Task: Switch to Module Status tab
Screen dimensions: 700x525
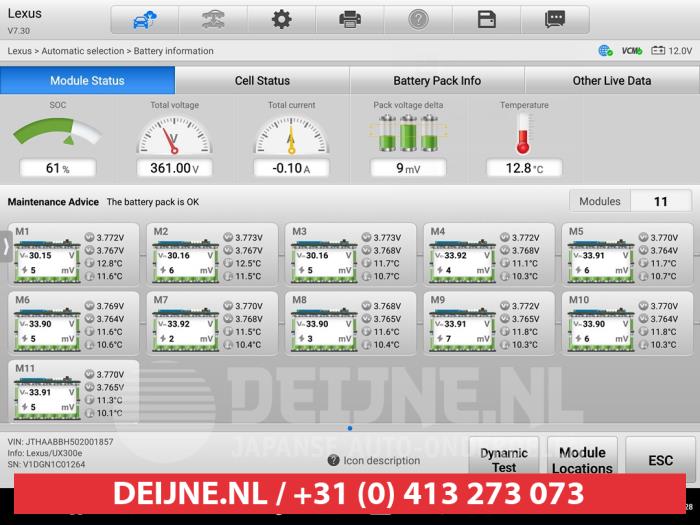Action: pyautogui.click(x=88, y=80)
